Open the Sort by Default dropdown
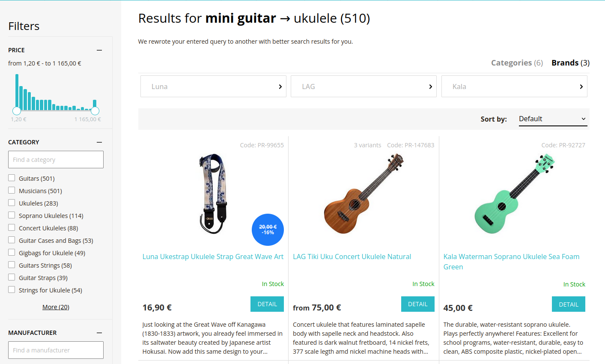605x364 pixels. click(x=552, y=119)
